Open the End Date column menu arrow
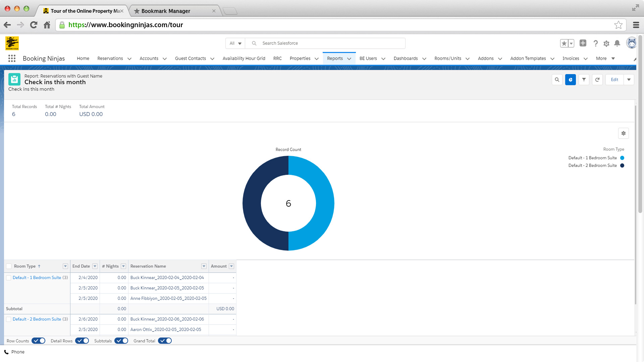644x362 pixels. [x=95, y=266]
